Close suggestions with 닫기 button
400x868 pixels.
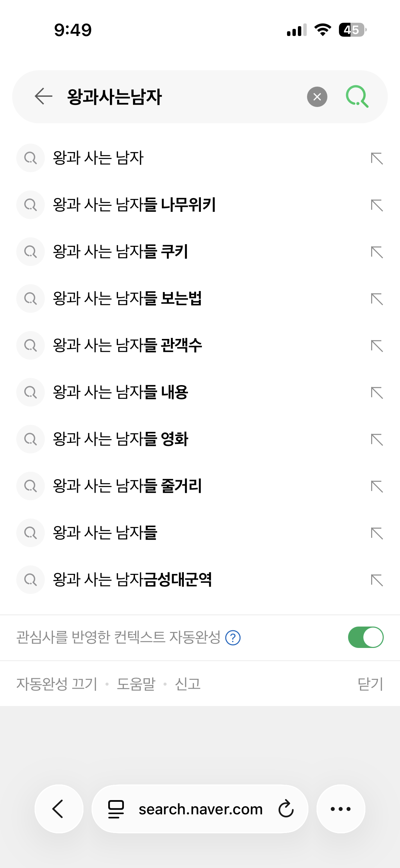pos(370,684)
